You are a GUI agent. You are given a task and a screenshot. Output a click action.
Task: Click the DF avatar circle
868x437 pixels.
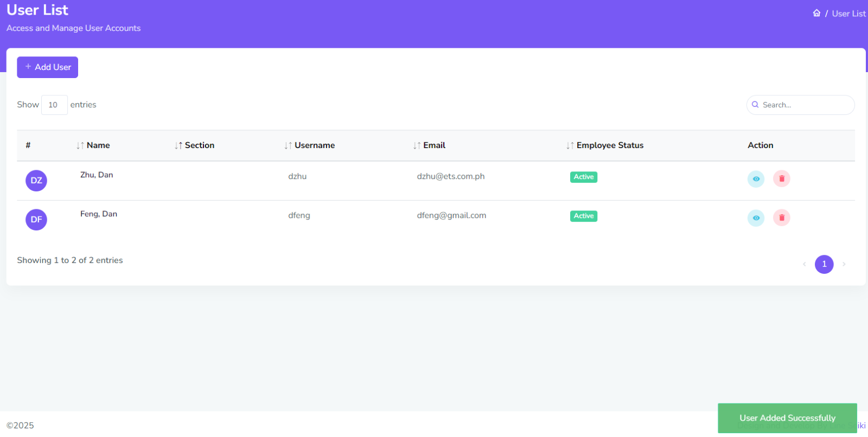[x=36, y=220]
